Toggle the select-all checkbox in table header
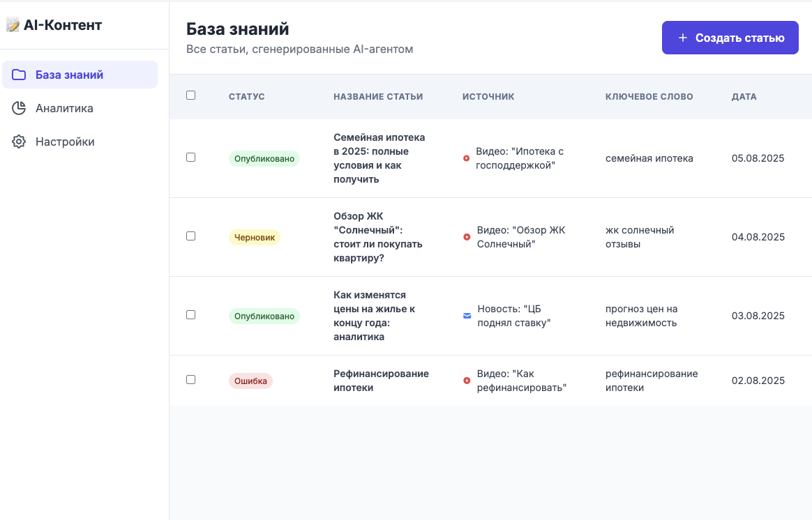The height and width of the screenshot is (520, 812). [x=191, y=95]
